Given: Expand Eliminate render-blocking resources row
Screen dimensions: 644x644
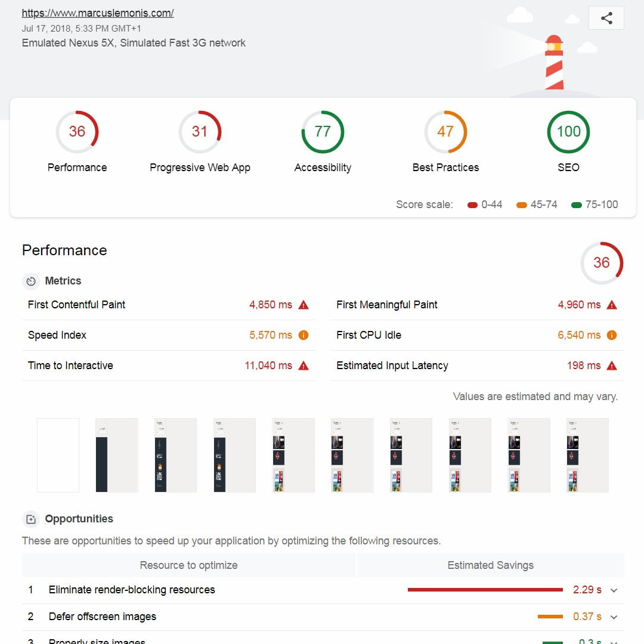Looking at the screenshot, I should point(614,590).
